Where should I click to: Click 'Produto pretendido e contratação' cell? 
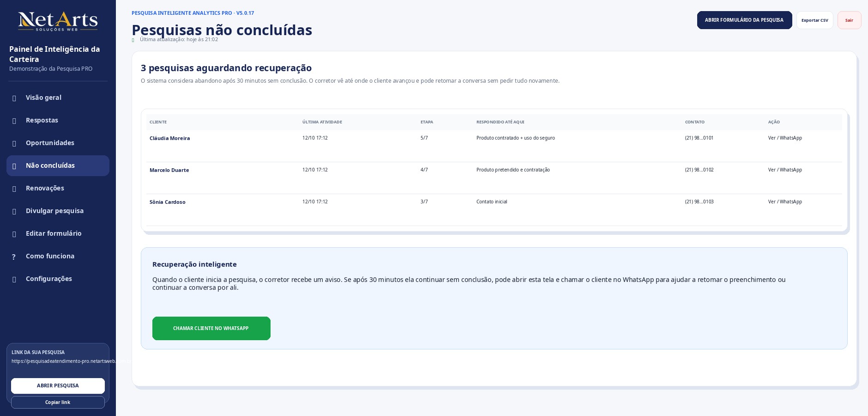(x=513, y=170)
